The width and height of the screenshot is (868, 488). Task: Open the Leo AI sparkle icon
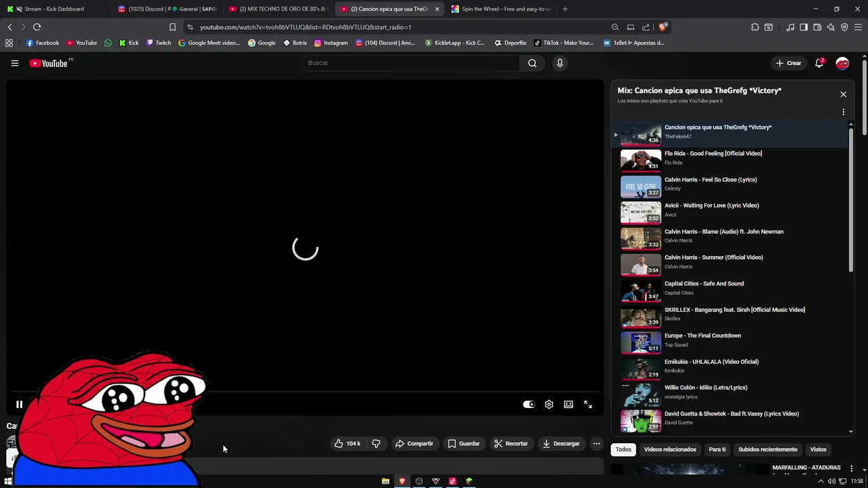coord(831,27)
